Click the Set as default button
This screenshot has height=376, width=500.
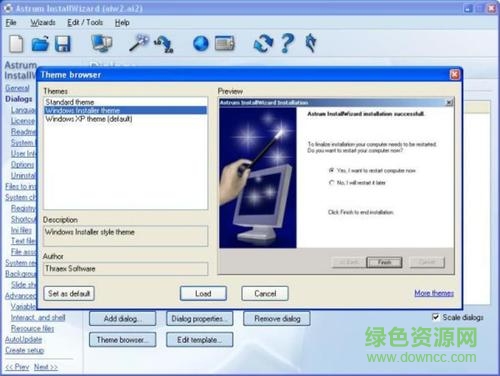[69, 294]
